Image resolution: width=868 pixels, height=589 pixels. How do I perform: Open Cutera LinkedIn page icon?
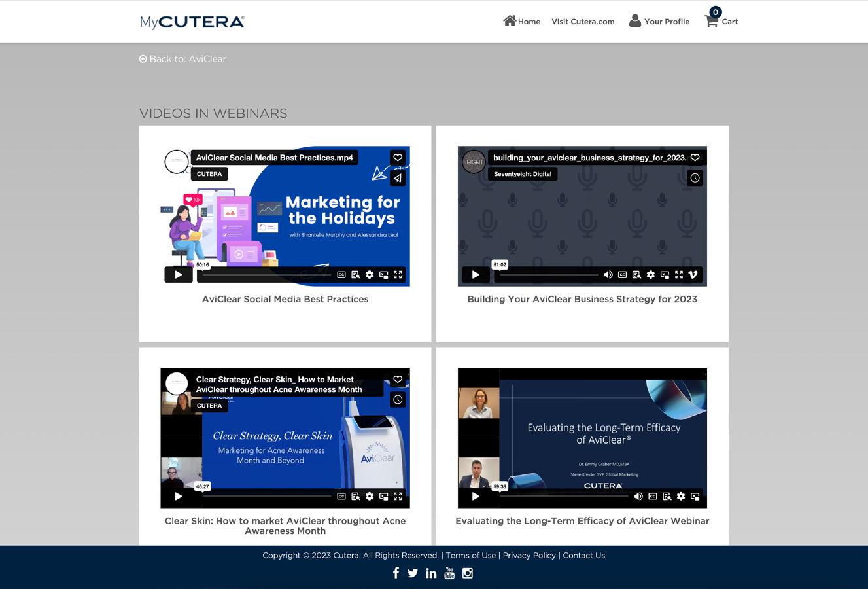point(431,573)
